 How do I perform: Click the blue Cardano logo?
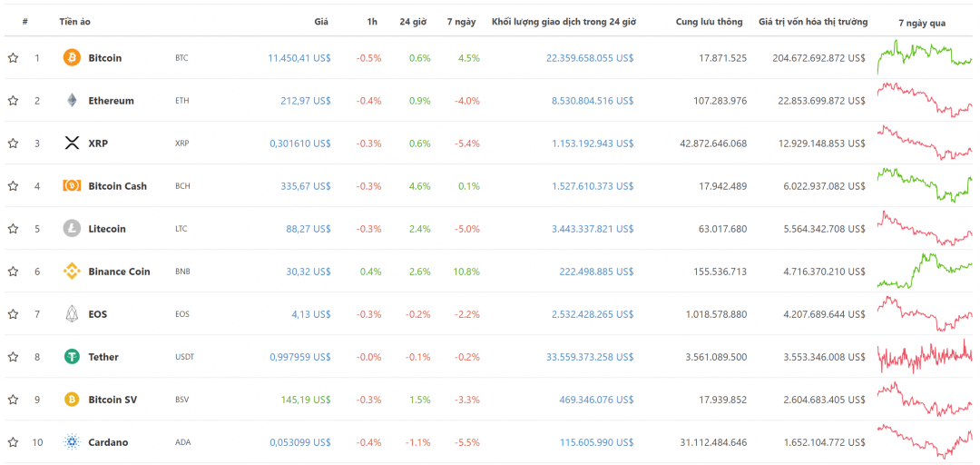[72, 442]
